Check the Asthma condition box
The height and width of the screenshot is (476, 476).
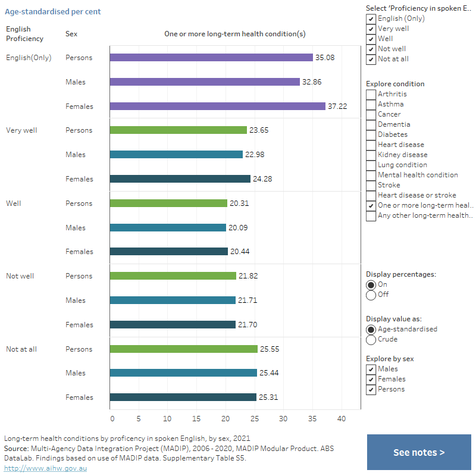pyautogui.click(x=371, y=104)
